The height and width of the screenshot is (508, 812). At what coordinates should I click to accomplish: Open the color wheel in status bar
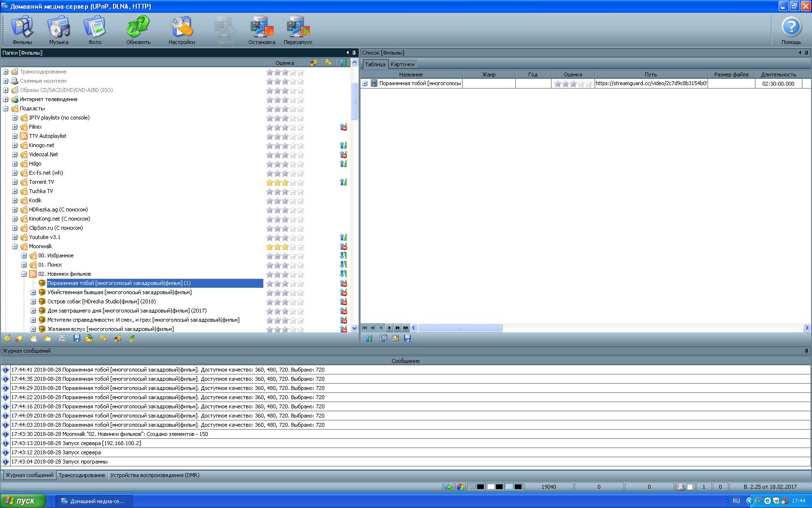[x=461, y=487]
